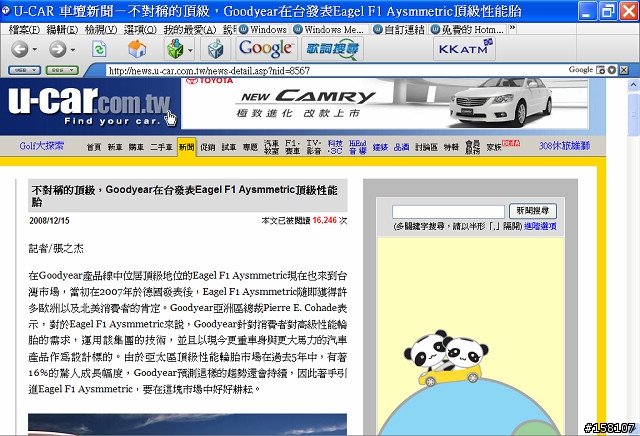The image size is (640, 436).
Task: Click the Windows Me... favorites link
Action: (x=329, y=29)
